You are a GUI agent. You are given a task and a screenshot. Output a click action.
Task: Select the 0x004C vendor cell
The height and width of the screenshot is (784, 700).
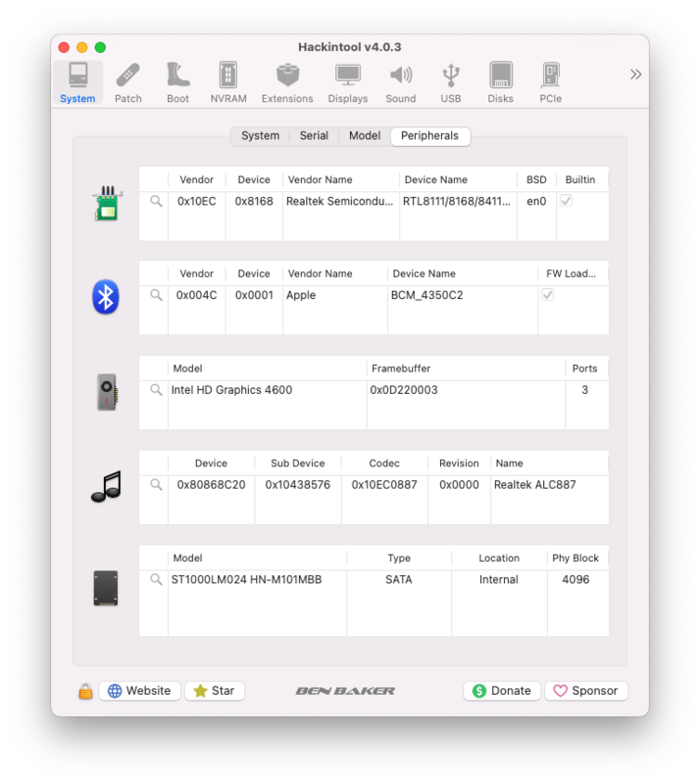pos(197,295)
